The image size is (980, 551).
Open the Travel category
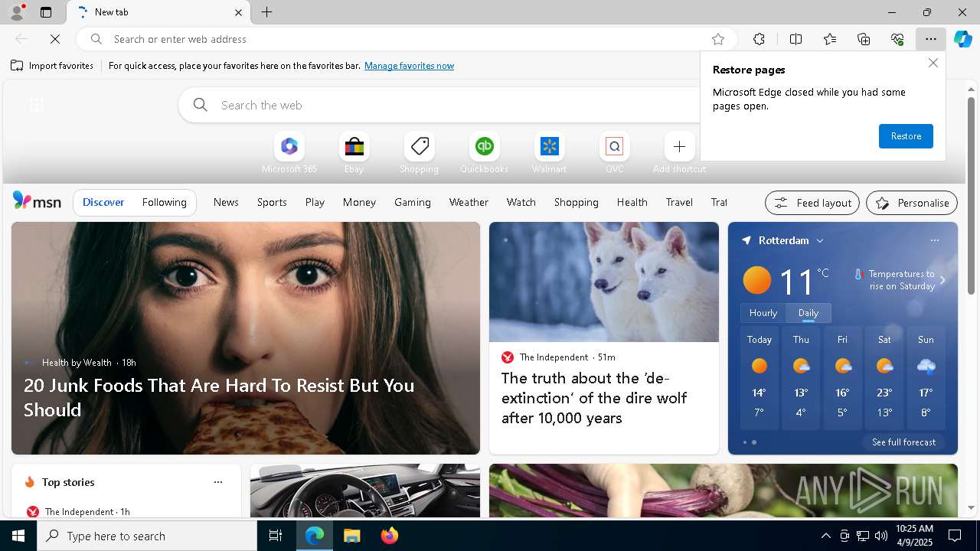pyautogui.click(x=679, y=202)
